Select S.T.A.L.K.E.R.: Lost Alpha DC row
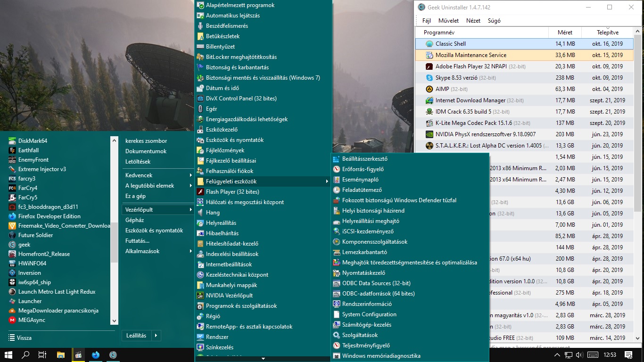The width and height of the screenshot is (644, 362). point(525,146)
